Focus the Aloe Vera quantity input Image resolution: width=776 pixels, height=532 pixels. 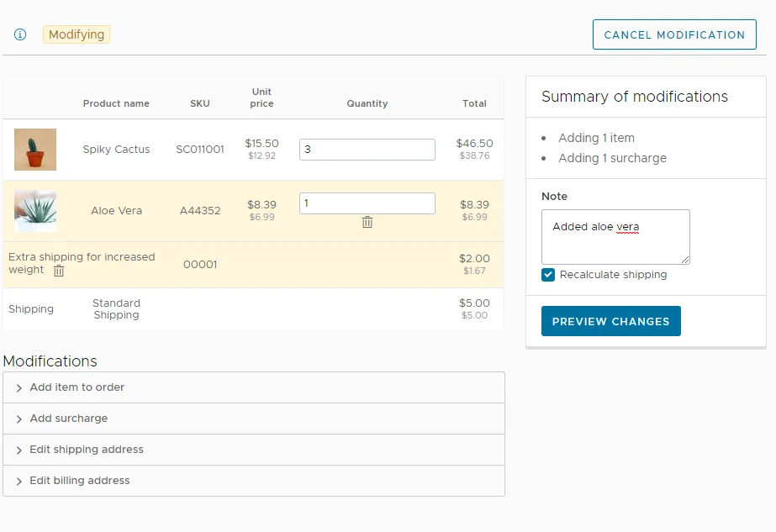point(367,203)
